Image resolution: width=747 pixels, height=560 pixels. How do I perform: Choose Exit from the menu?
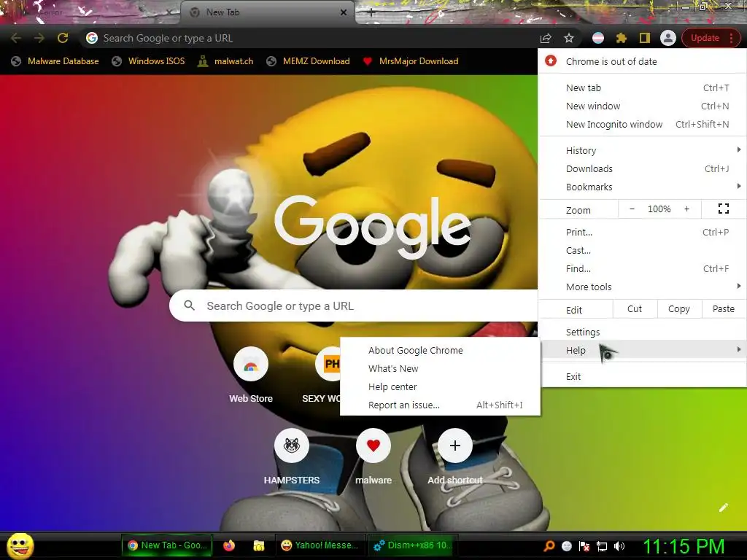tap(642, 377)
